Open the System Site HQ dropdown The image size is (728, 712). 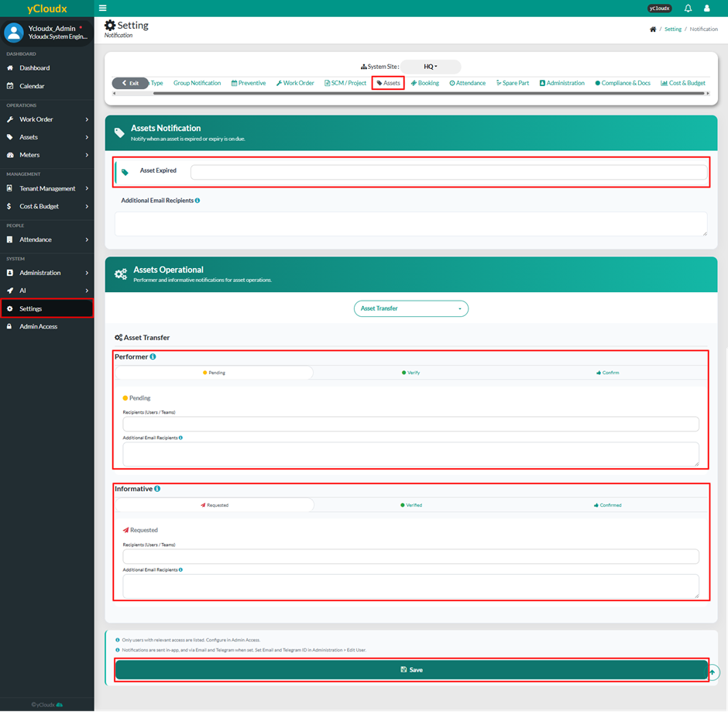(431, 67)
